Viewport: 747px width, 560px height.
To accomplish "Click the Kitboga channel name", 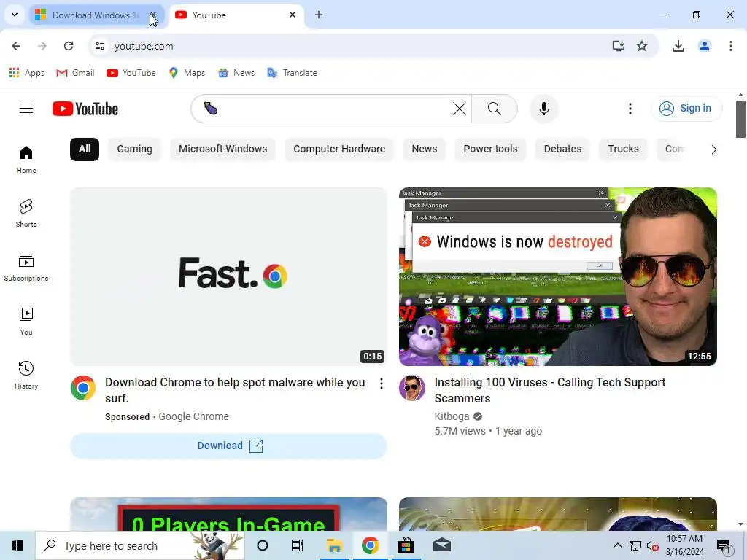I will click(x=452, y=416).
